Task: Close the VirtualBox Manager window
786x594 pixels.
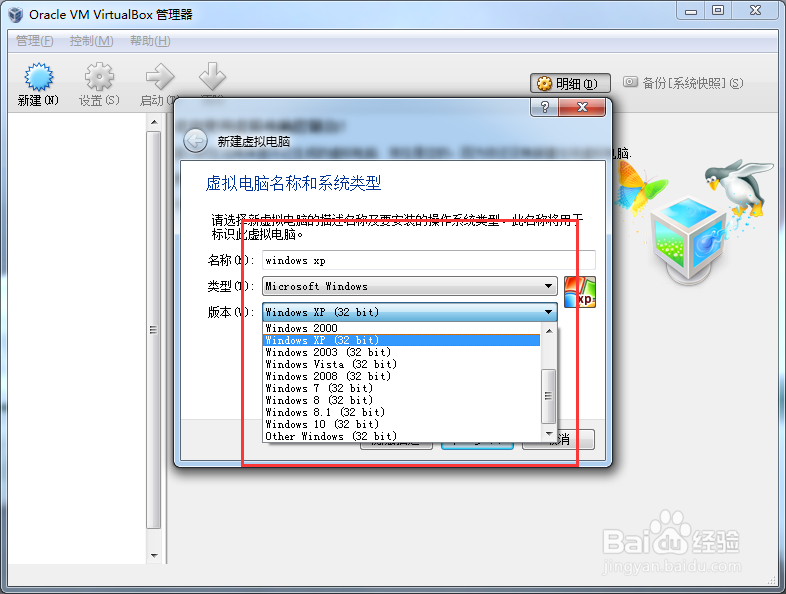Action: pyautogui.click(x=755, y=10)
